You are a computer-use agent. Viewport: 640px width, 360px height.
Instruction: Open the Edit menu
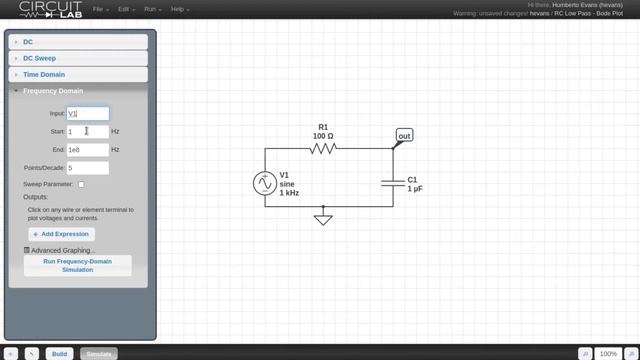(126, 9)
